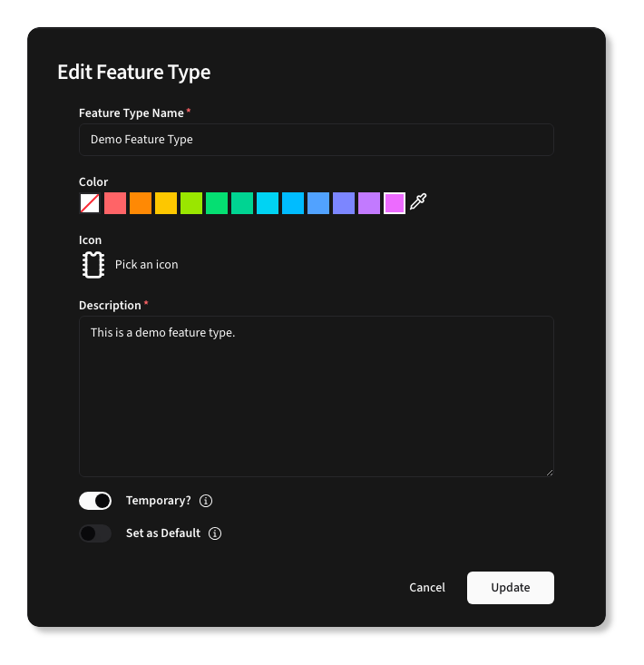Select the yellow color swatch
The image size is (644, 665).
pyautogui.click(x=166, y=203)
